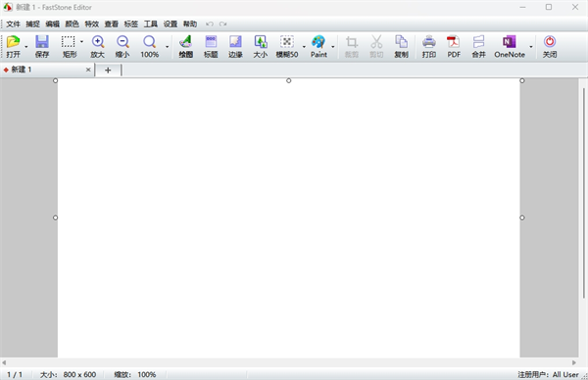Image resolution: width=588 pixels, height=380 pixels.
Task: Zoom out with the 缩小 icon
Action: pyautogui.click(x=122, y=46)
